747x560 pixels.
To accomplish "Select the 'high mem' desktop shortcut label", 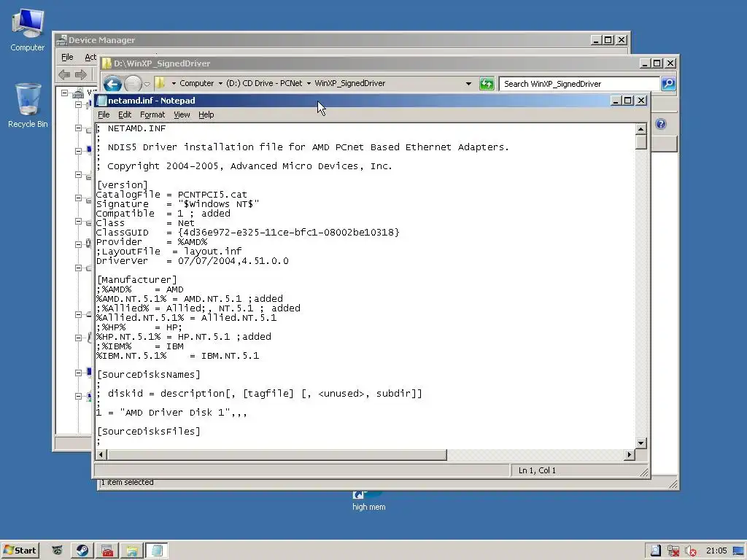I will [x=368, y=507].
